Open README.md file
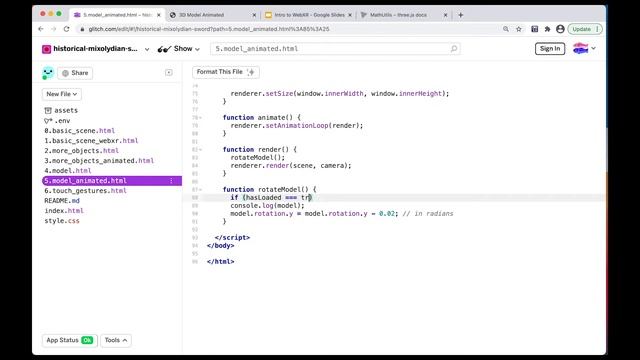The height and width of the screenshot is (360, 640). [x=62, y=201]
